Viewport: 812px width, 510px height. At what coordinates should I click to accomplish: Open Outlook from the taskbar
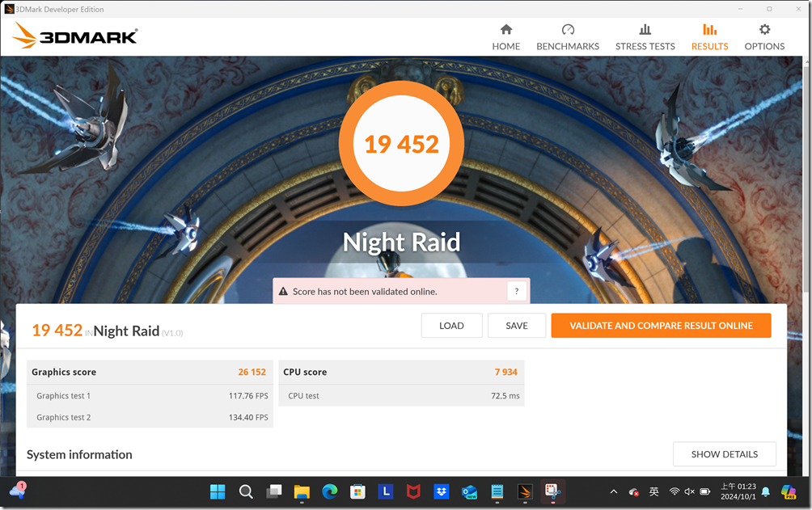[469, 491]
